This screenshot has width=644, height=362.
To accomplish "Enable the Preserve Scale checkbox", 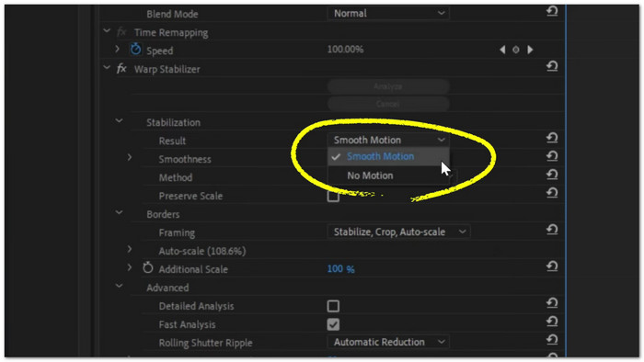I will (333, 196).
